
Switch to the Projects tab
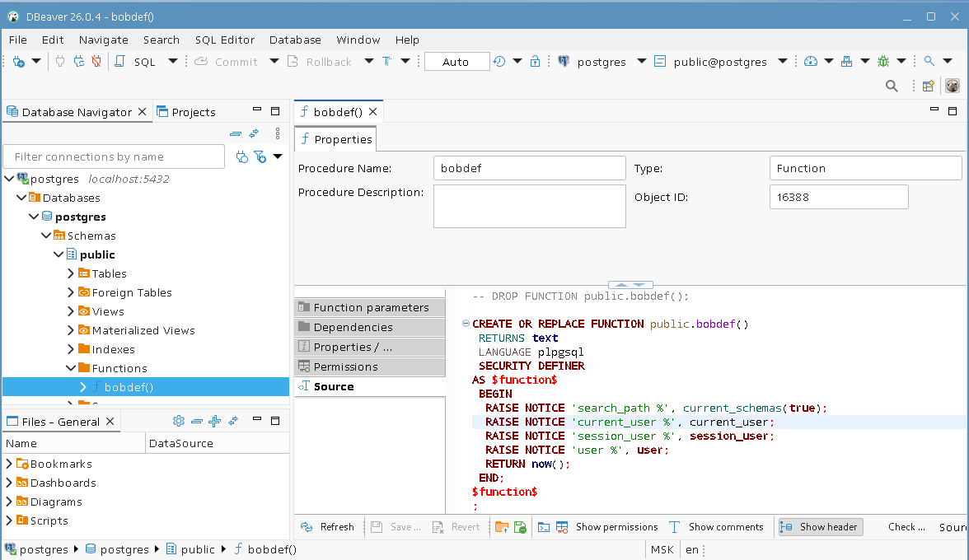pyautogui.click(x=186, y=112)
